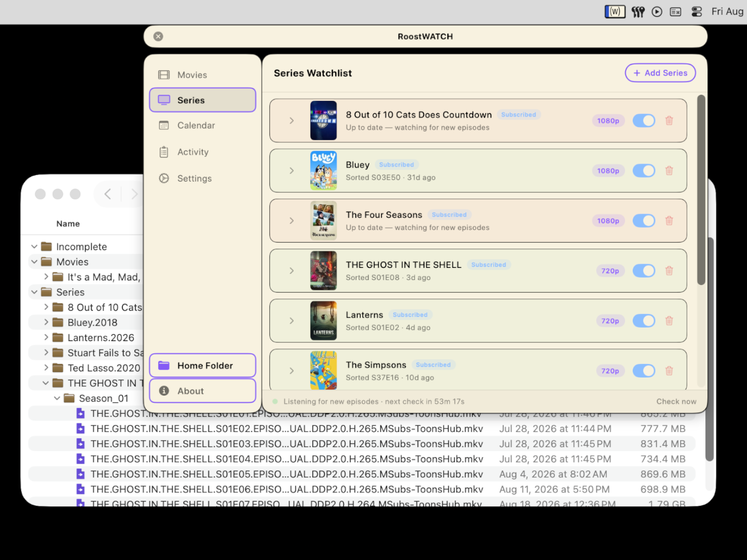Viewport: 747px width, 560px height.
Task: Click the Bluey poster thumbnail
Action: (x=324, y=170)
